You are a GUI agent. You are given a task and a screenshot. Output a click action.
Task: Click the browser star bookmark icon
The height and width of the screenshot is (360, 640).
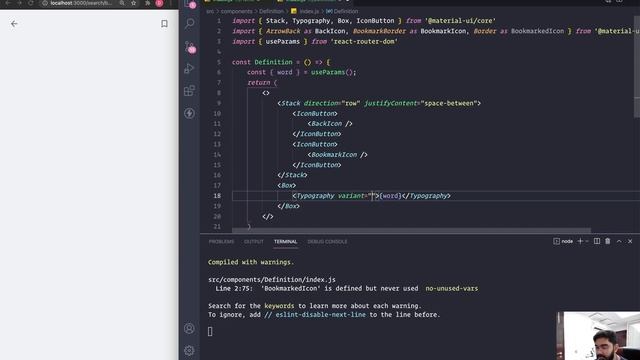[133, 3]
